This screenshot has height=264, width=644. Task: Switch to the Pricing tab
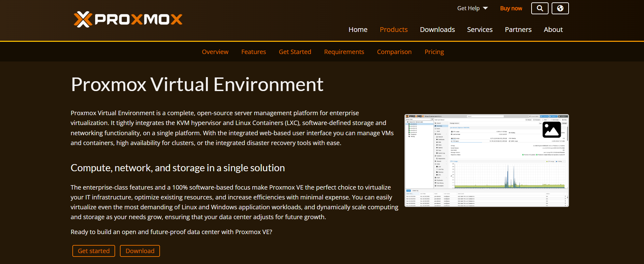434,52
